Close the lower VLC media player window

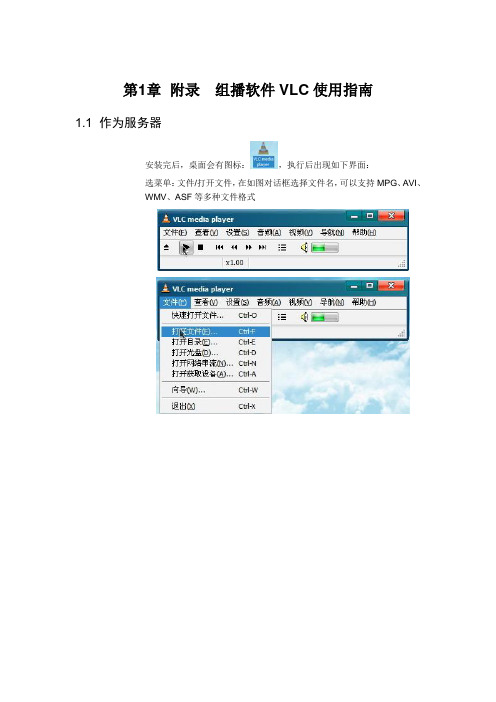(391, 285)
